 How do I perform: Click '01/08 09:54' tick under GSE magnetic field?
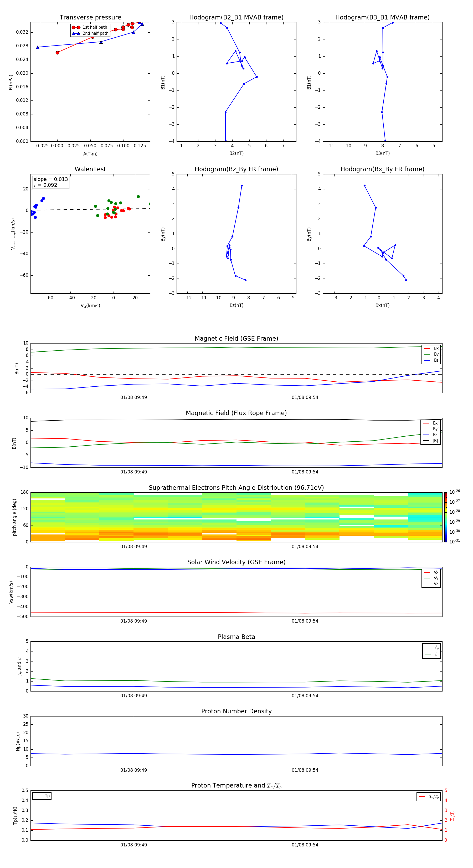[305, 398]
